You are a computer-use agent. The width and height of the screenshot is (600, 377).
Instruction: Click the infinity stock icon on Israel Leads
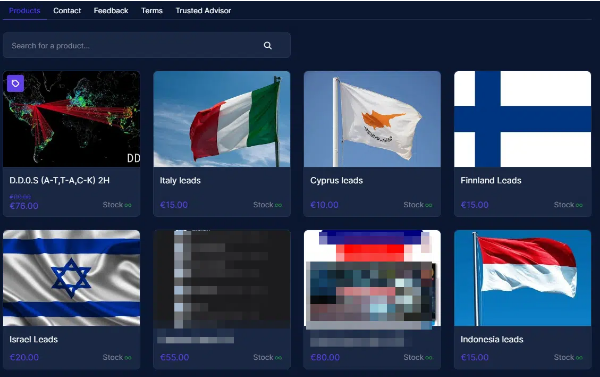pos(128,358)
